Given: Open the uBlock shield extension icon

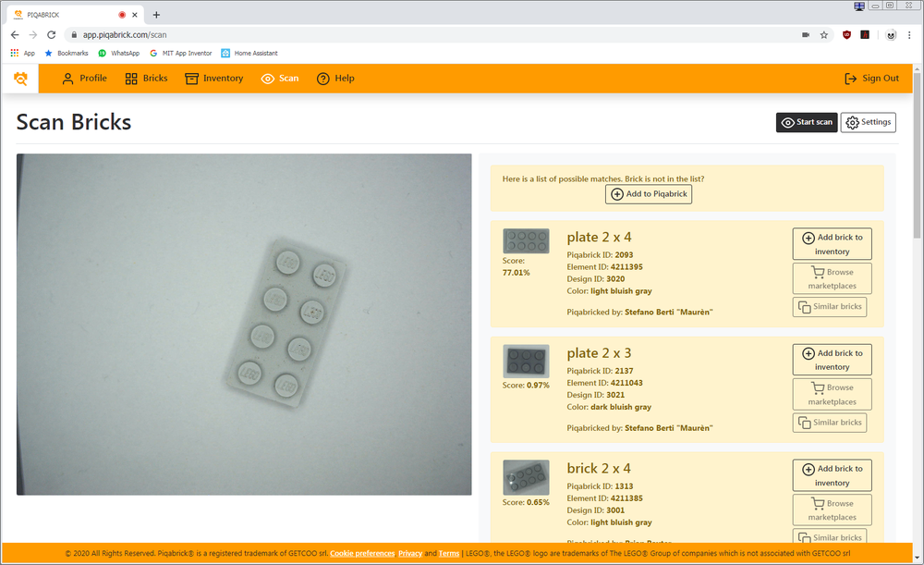Looking at the screenshot, I should coord(846,35).
